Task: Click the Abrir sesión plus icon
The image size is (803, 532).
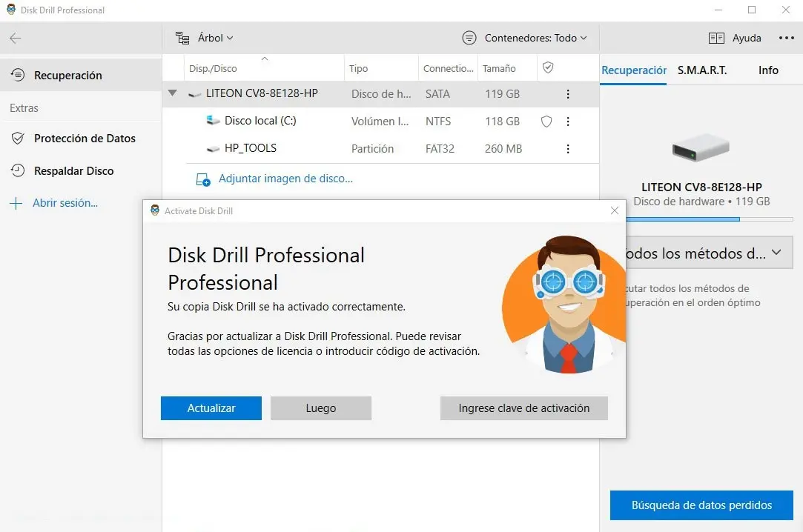Action: tap(16, 202)
